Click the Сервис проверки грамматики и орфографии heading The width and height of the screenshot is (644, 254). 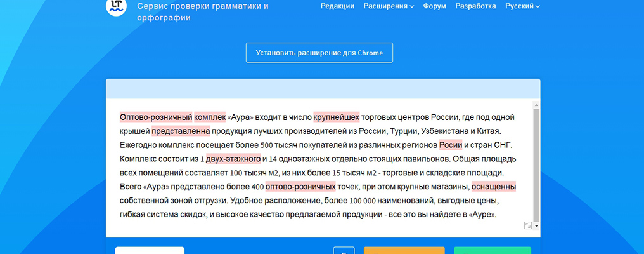203,12
